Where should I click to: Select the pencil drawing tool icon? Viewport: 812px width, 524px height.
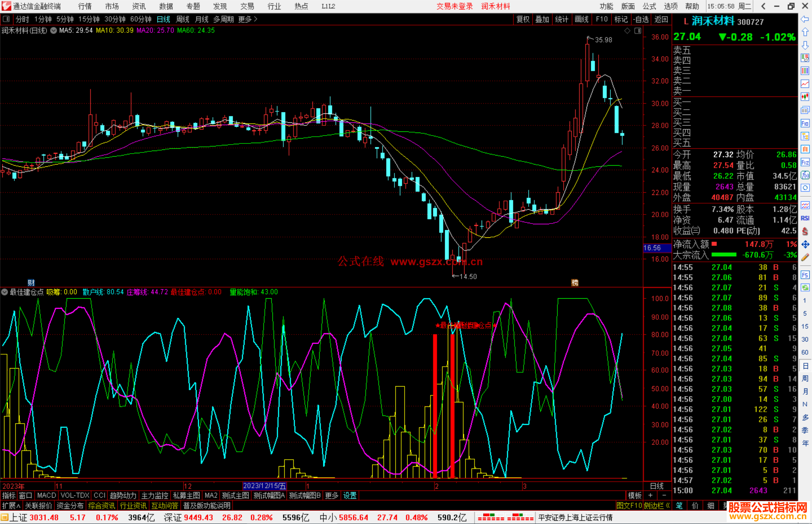[x=805, y=257]
